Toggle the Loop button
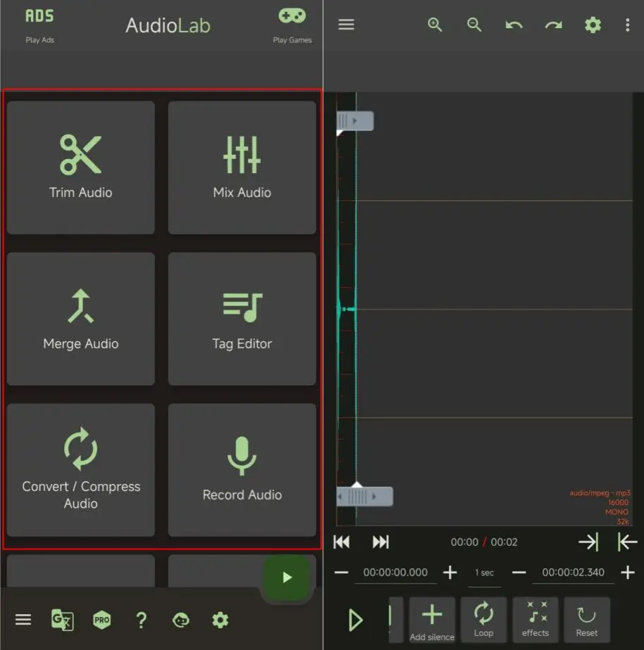644x650 pixels. pos(484,620)
